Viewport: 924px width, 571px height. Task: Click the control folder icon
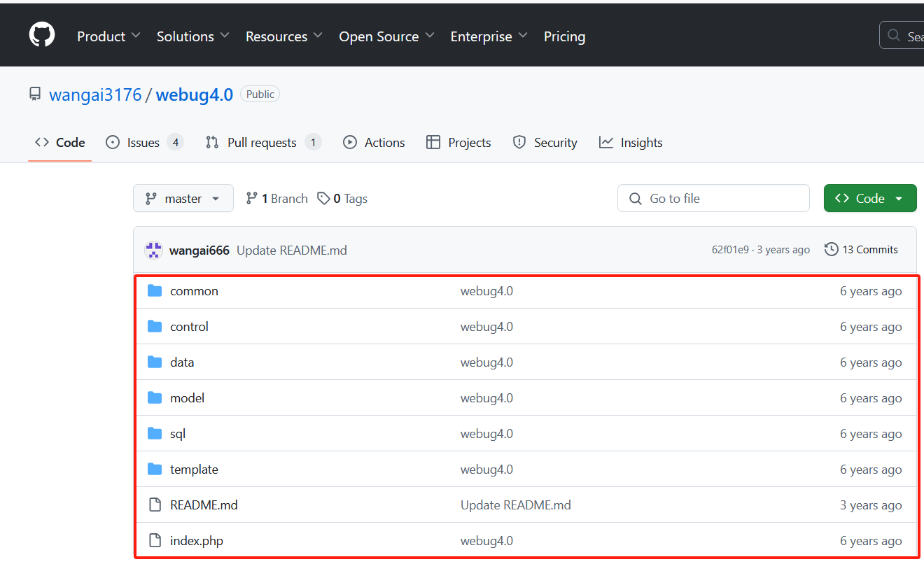[155, 326]
